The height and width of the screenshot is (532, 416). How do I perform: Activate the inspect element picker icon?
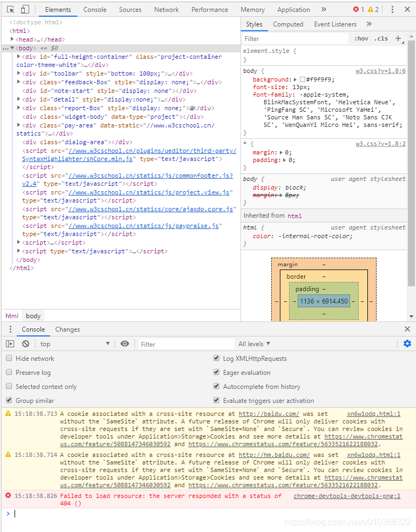point(10,10)
